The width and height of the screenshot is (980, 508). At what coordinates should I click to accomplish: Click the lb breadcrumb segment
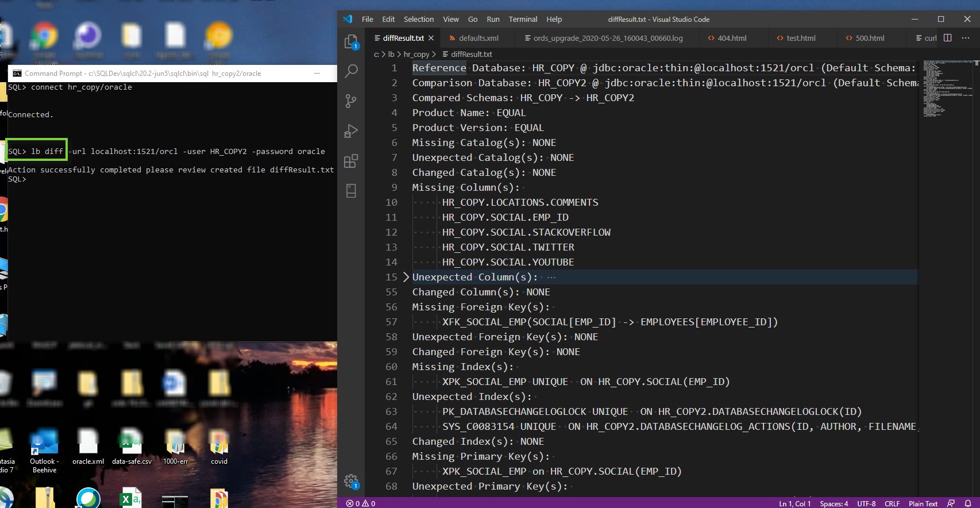pos(391,54)
